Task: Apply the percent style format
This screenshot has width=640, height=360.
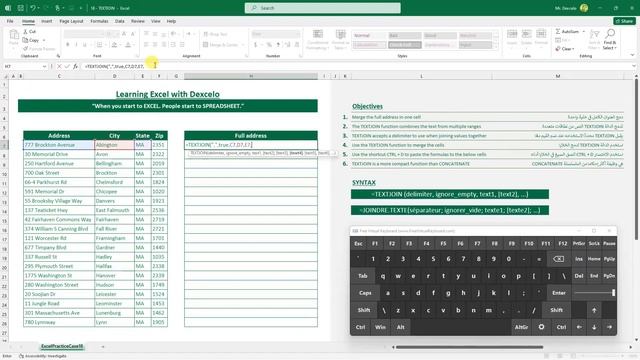Action: (x=269, y=44)
